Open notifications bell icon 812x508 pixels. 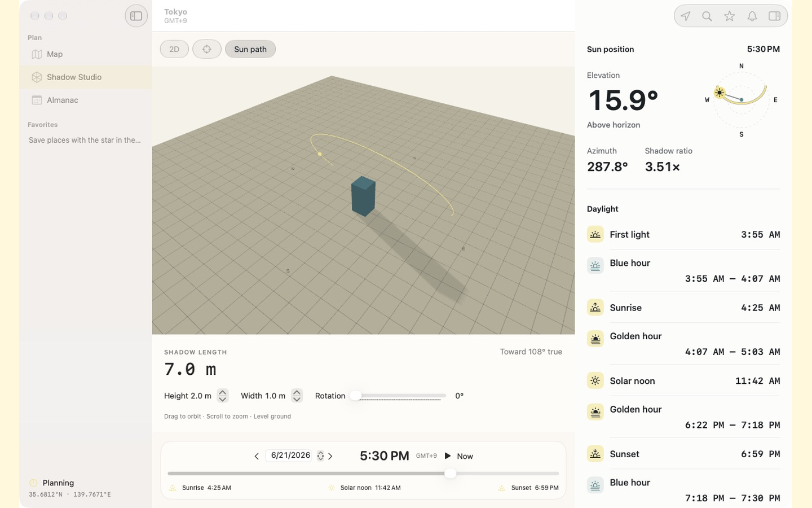[752, 16]
